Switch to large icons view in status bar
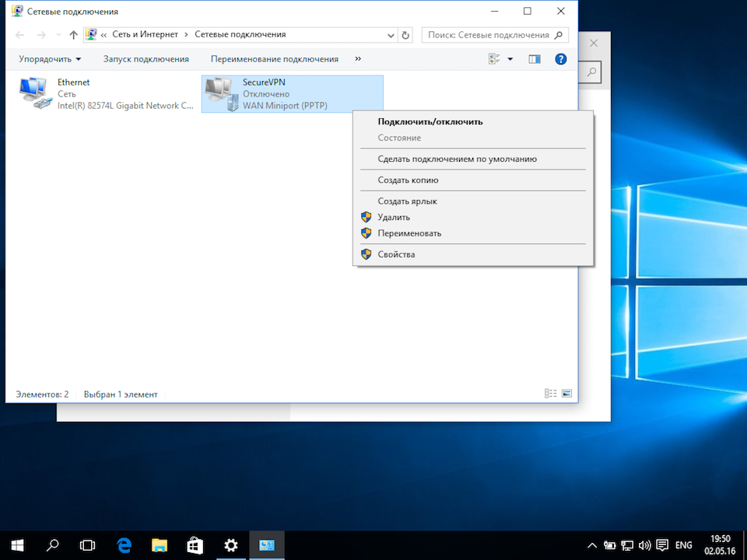Viewport: 747px width, 560px height. [566, 394]
